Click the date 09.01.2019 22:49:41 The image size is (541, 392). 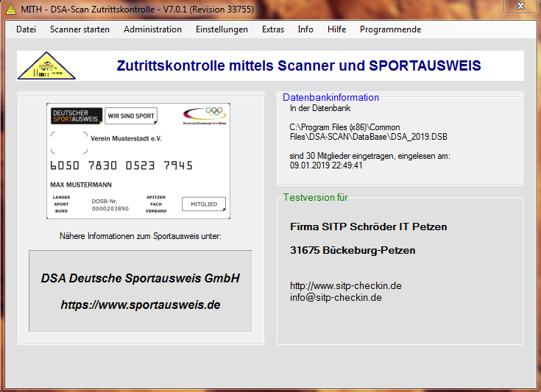click(326, 165)
